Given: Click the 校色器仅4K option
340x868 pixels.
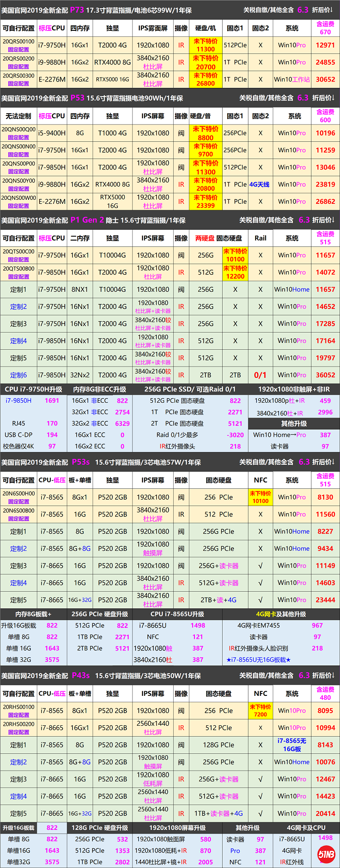Looking at the screenshot, I should point(19,446).
